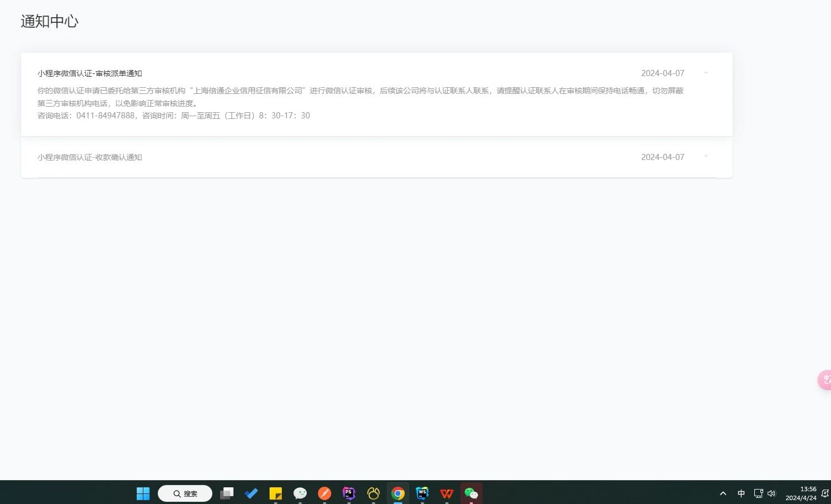Open the speech-bubble terminal app icon
Viewport: 831px width, 504px height.
(x=300, y=493)
